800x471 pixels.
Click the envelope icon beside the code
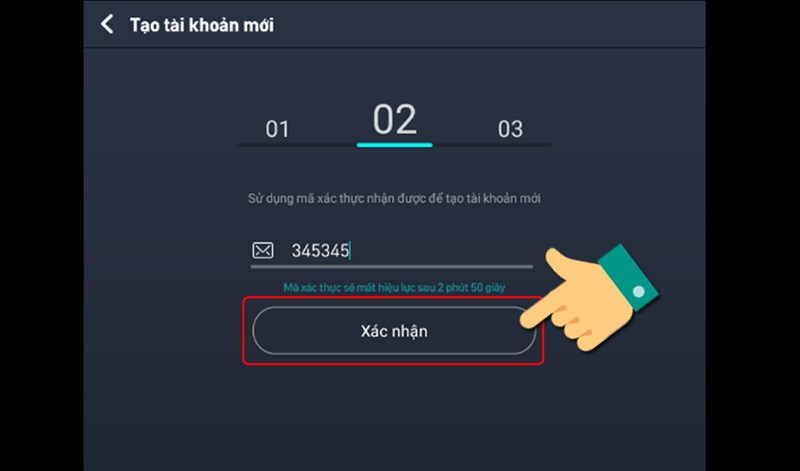(262, 251)
